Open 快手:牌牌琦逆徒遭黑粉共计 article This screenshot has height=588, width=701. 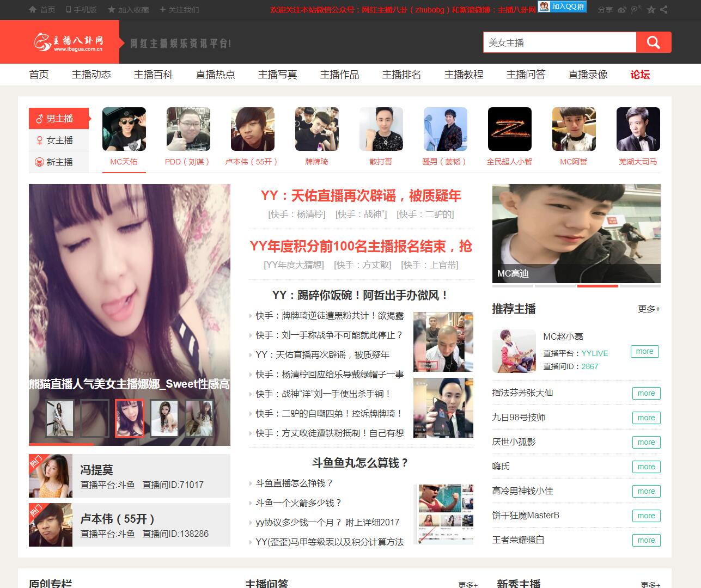coord(330,316)
